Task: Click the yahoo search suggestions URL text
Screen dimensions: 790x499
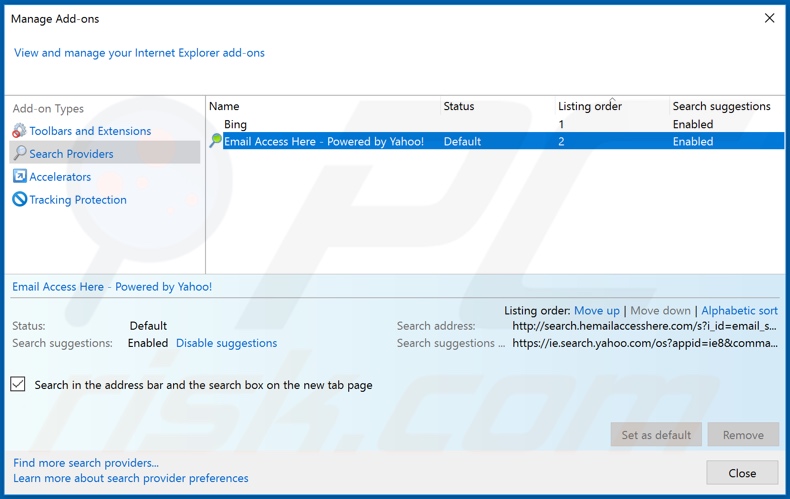Action: (645, 343)
